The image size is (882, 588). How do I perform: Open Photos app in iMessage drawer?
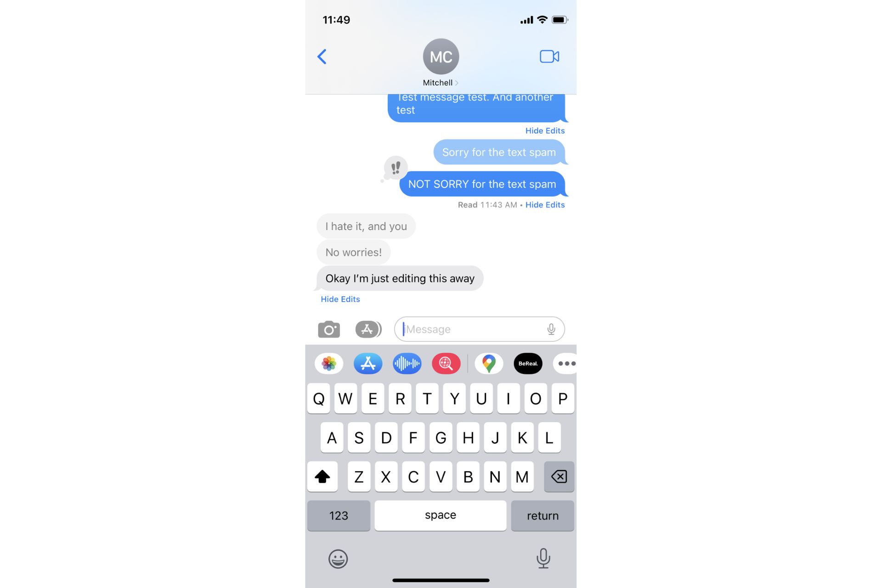(328, 363)
